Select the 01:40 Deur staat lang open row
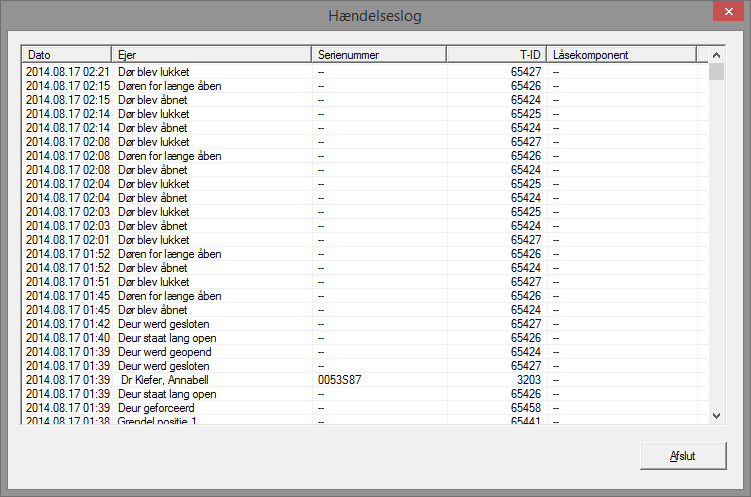The image size is (751, 497). click(166, 338)
